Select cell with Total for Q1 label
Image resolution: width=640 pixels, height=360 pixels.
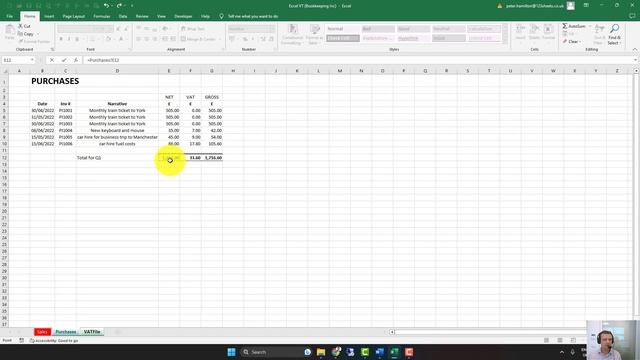(117, 158)
